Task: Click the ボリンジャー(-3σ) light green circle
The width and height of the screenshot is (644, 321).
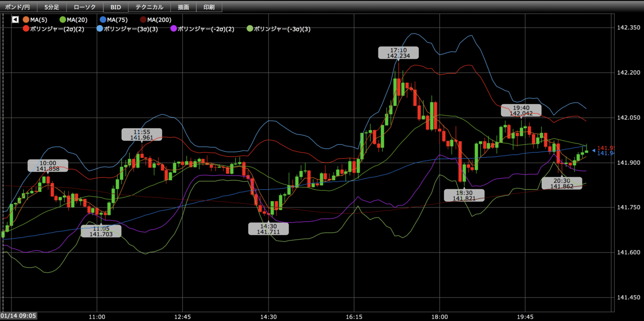Action: [x=250, y=29]
